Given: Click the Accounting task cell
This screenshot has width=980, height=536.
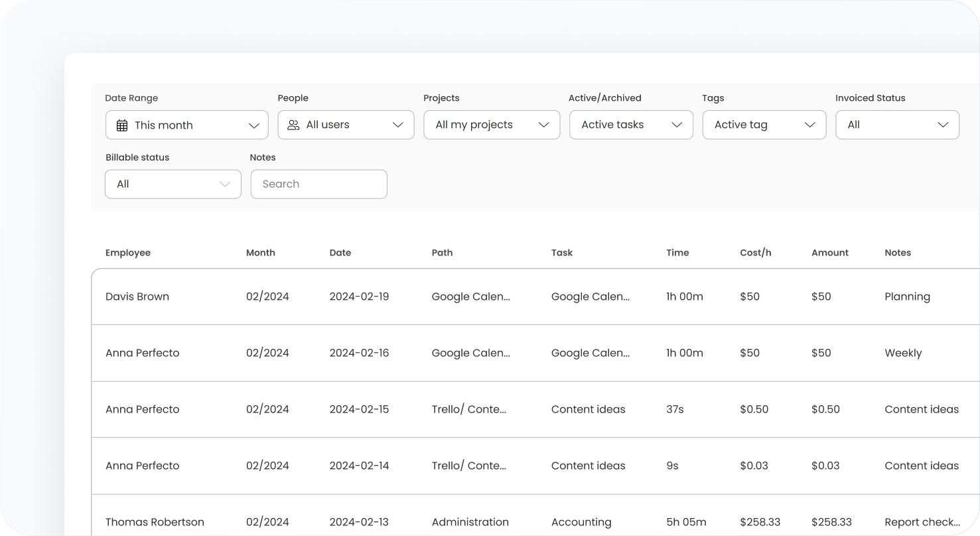Looking at the screenshot, I should pyautogui.click(x=581, y=522).
